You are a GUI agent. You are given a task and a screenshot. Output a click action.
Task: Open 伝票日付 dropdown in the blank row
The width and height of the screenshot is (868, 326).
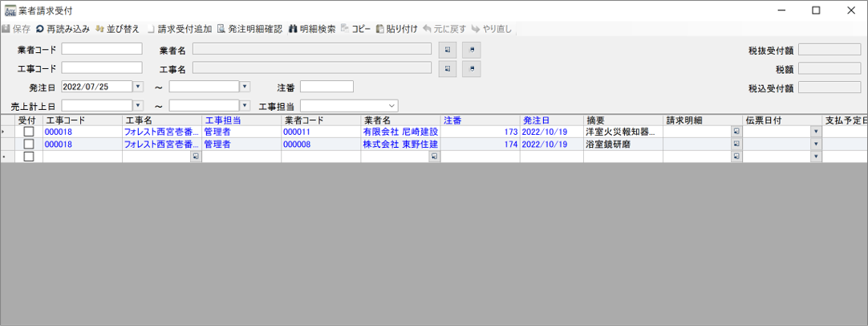(x=816, y=157)
